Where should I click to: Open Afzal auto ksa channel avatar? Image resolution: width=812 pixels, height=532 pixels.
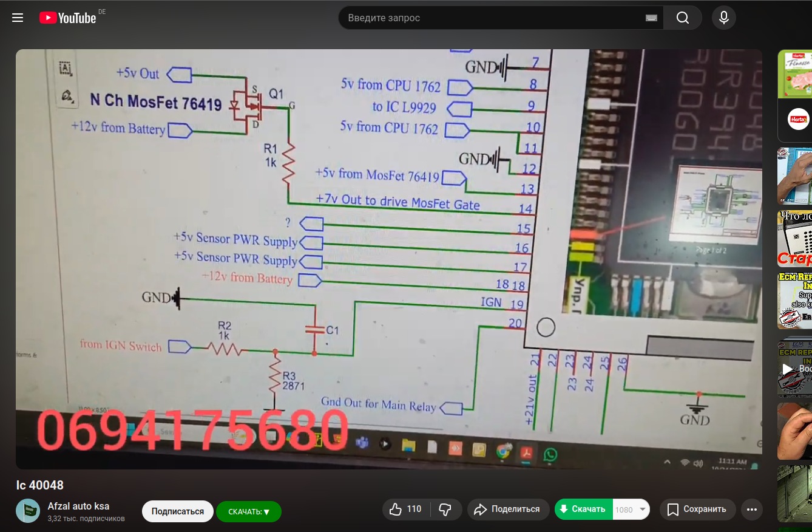(x=28, y=511)
